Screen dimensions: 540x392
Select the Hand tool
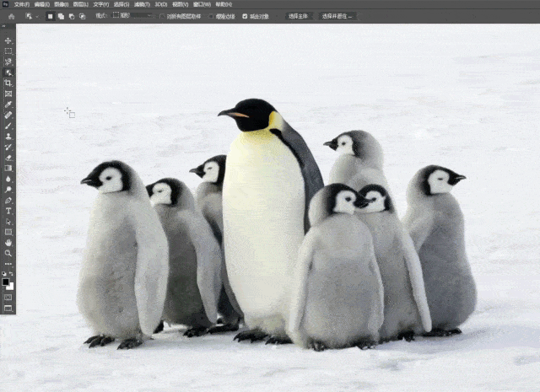click(x=8, y=243)
